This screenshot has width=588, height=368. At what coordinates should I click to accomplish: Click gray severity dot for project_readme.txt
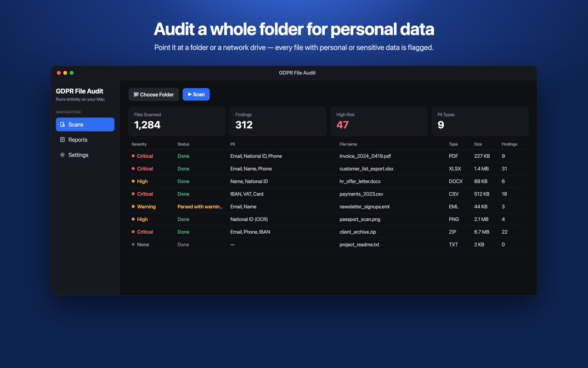pyautogui.click(x=133, y=245)
